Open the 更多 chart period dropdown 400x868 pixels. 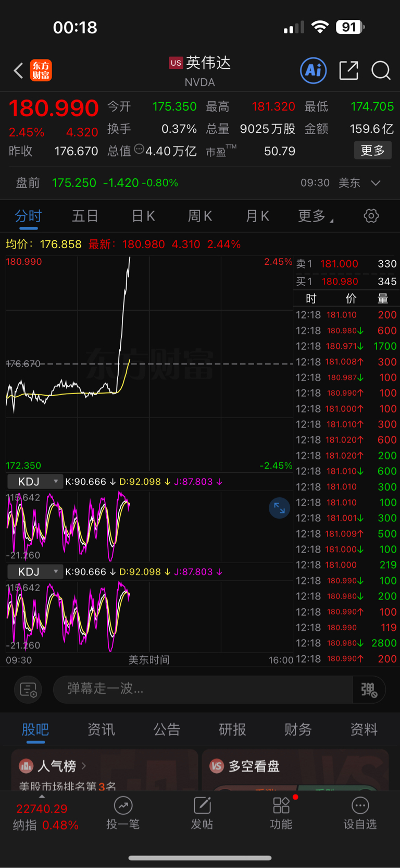pos(316,216)
